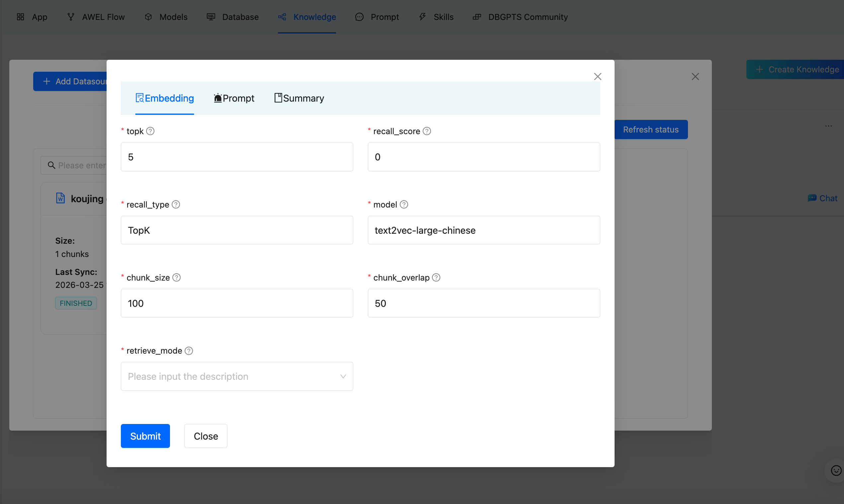The width and height of the screenshot is (844, 504).
Task: Click the chunk_size help icon
Action: [x=176, y=278]
